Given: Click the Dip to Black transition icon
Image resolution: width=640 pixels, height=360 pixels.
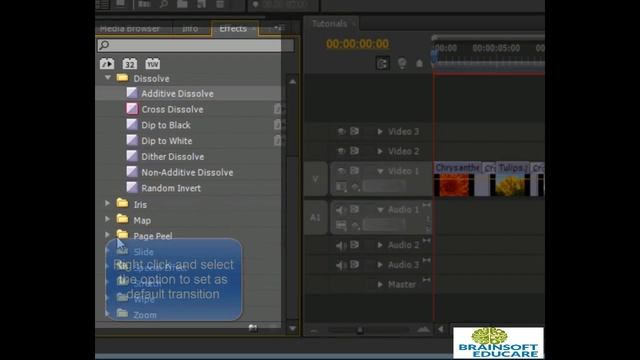Looking at the screenshot, I should tap(132, 124).
